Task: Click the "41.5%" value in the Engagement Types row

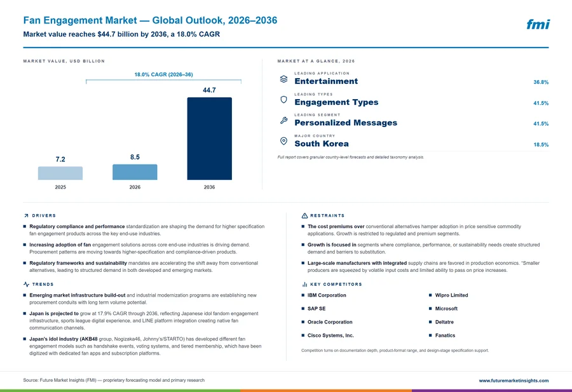Action: [x=541, y=103]
